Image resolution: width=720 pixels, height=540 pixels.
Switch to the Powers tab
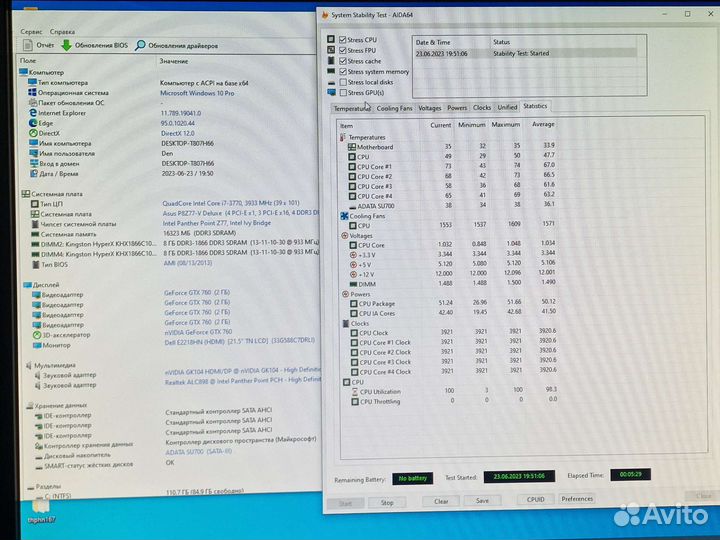(x=457, y=107)
